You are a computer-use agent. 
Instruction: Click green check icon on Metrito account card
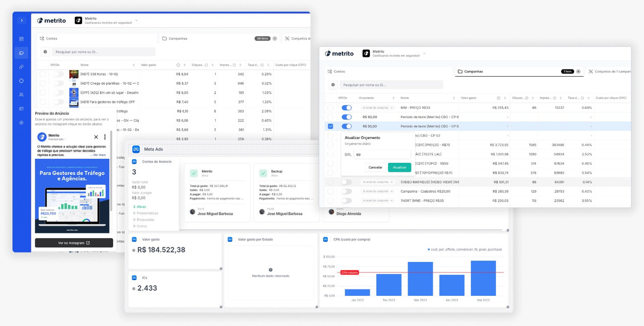pos(194,173)
